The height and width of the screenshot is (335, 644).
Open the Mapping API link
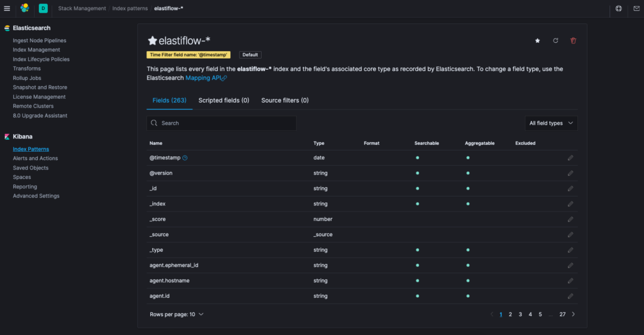click(x=206, y=77)
